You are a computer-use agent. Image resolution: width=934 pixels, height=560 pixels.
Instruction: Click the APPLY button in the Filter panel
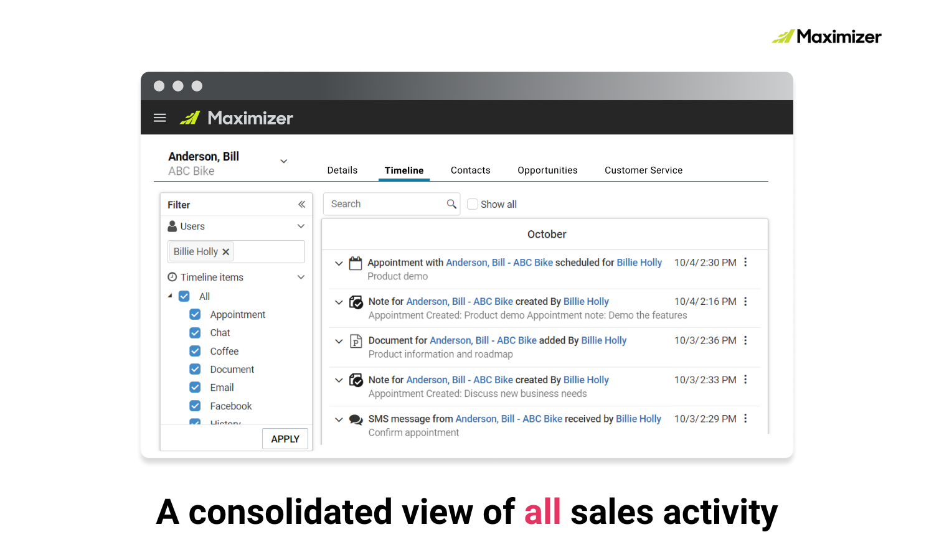tap(285, 439)
